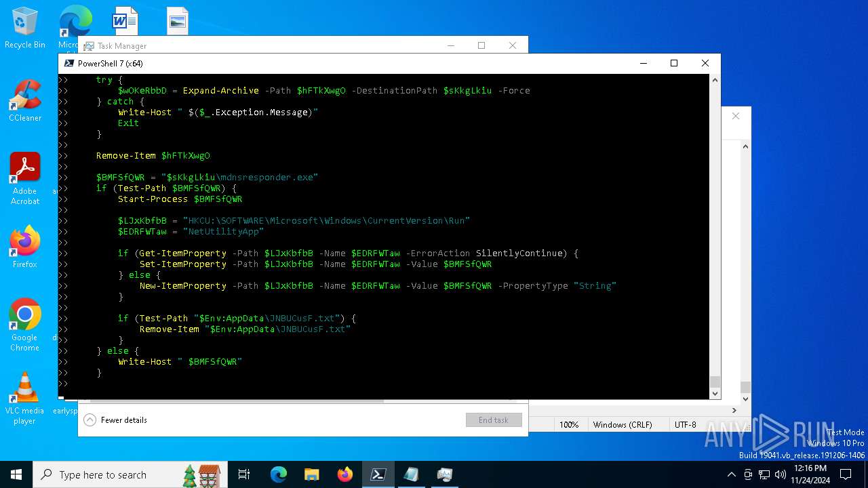
Task: Open the notification center
Action: pos(846,474)
